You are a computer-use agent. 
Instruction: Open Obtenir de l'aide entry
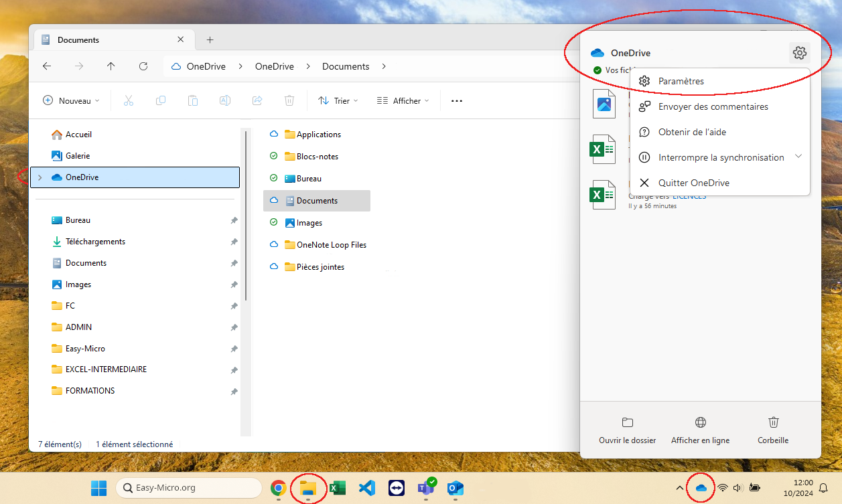click(x=720, y=132)
